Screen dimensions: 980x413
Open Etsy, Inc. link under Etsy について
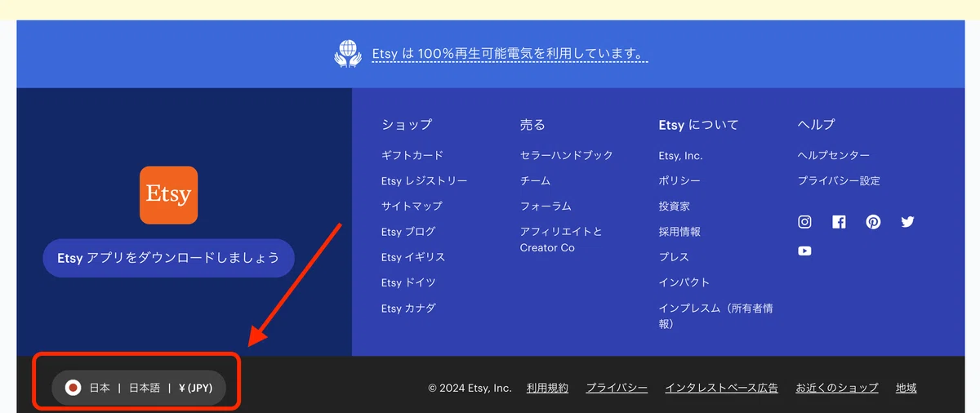680,155
